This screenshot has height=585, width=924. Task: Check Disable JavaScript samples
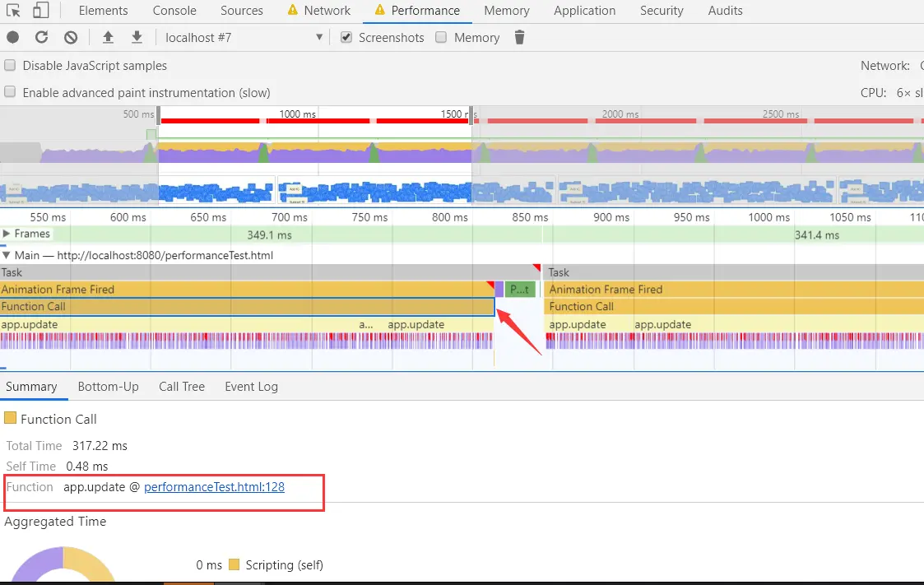point(10,65)
